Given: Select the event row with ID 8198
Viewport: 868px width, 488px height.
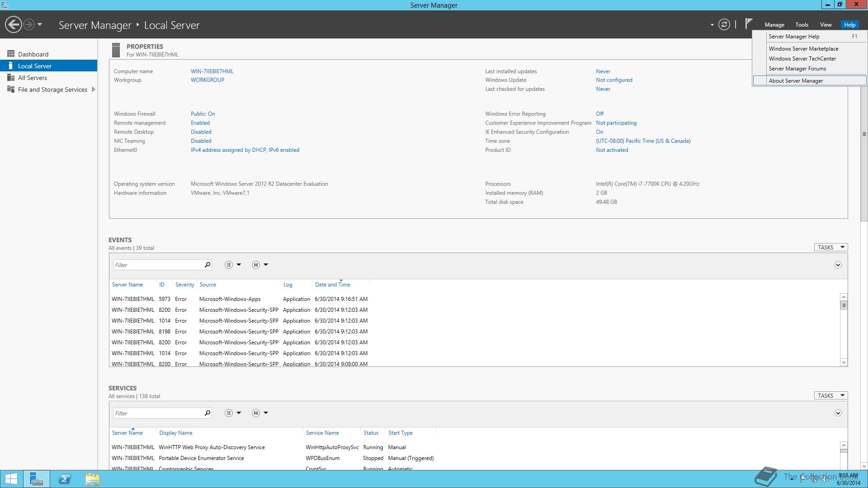Looking at the screenshot, I should coord(475,332).
